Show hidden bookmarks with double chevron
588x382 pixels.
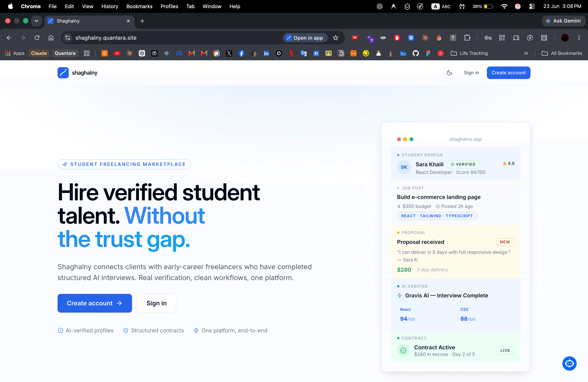(x=526, y=53)
